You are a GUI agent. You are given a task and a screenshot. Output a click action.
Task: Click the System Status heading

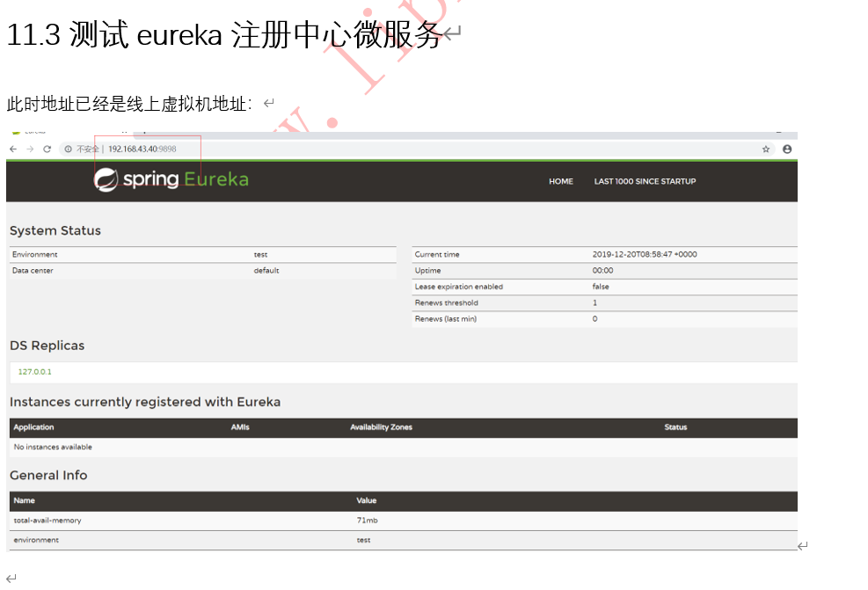55,230
